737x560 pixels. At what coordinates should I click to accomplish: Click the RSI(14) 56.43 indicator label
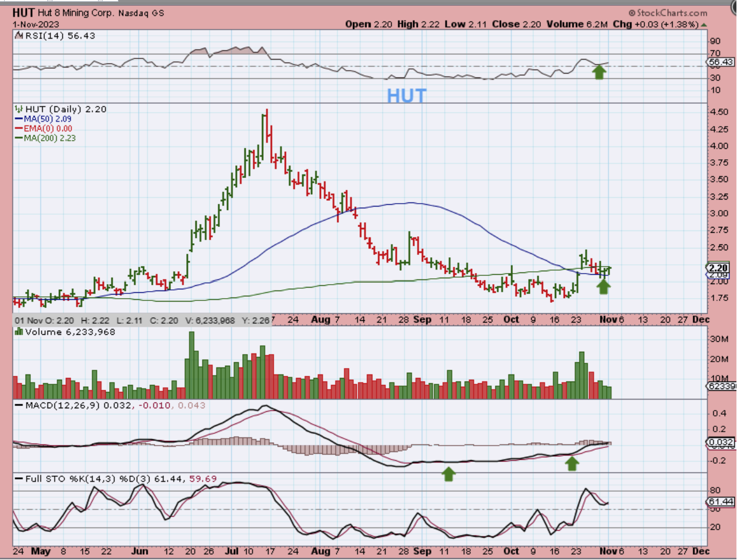click(x=60, y=36)
